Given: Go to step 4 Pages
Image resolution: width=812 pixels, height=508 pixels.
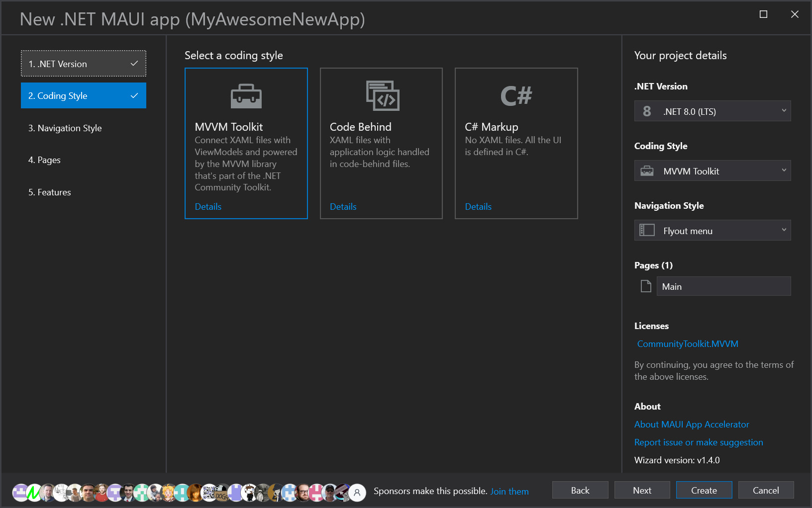Looking at the screenshot, I should [x=84, y=160].
